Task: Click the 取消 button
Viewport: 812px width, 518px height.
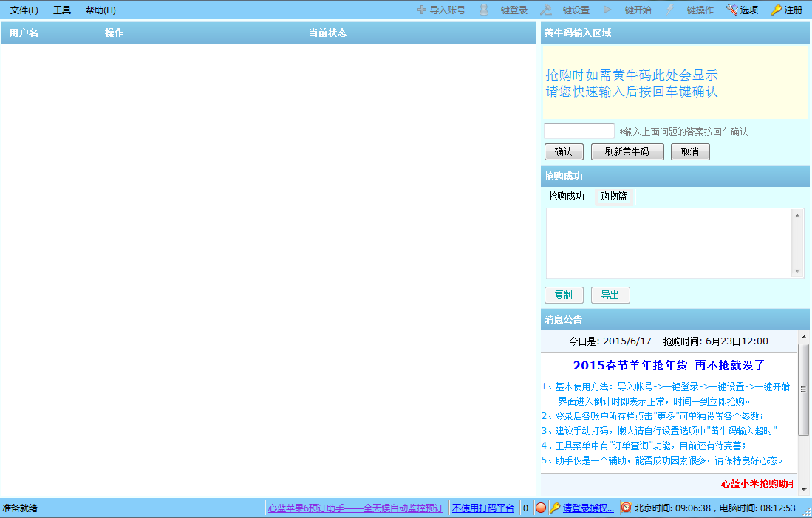Action: pos(690,151)
